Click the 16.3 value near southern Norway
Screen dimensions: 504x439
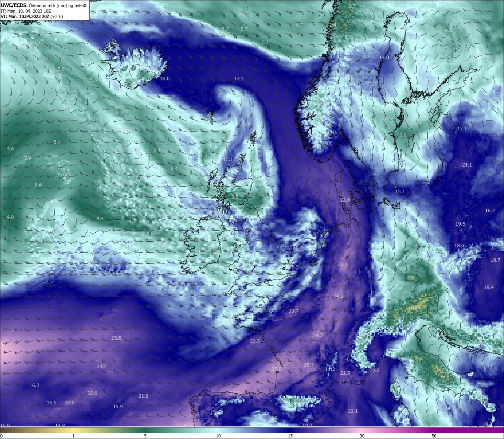pyautogui.click(x=337, y=133)
